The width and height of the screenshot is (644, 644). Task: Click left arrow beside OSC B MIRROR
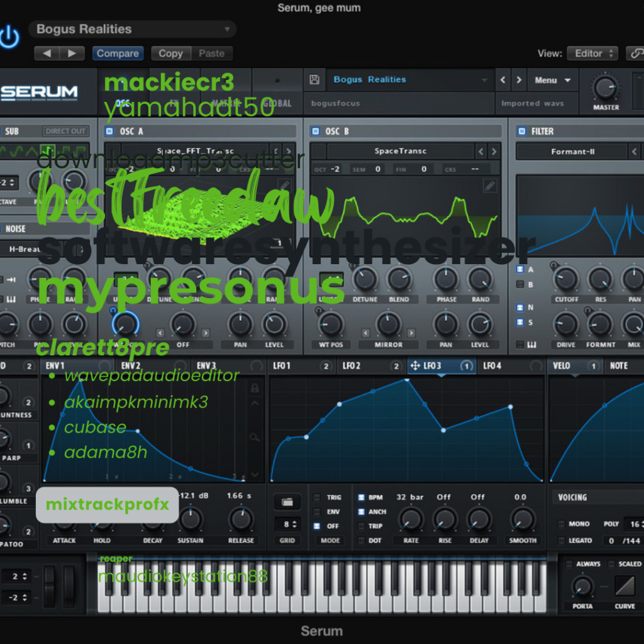pyautogui.click(x=366, y=333)
